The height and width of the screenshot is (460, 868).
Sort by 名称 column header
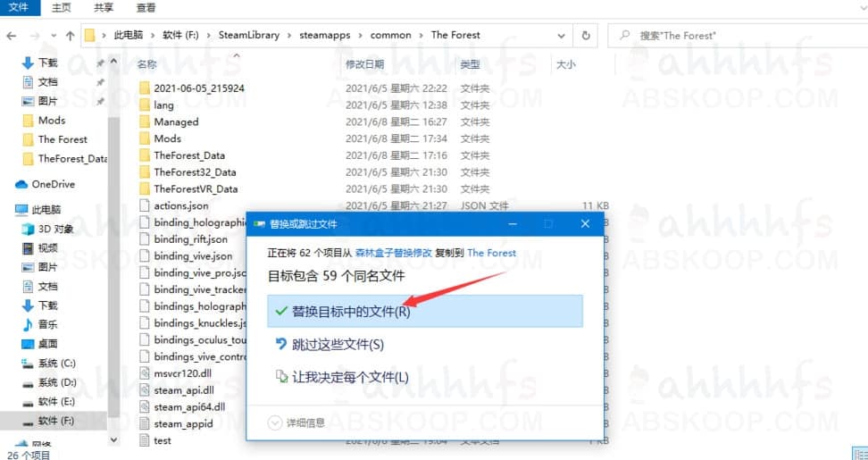tap(147, 65)
